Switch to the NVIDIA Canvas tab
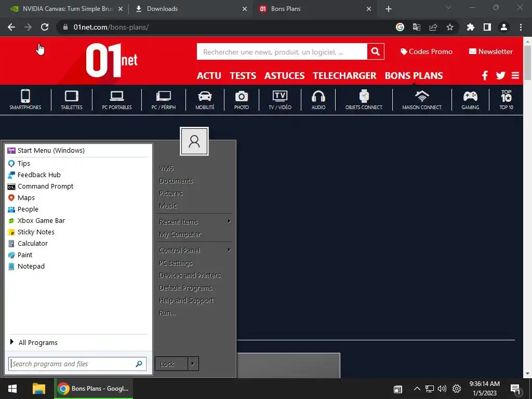Image resolution: width=532 pixels, height=399 pixels. [x=66, y=9]
